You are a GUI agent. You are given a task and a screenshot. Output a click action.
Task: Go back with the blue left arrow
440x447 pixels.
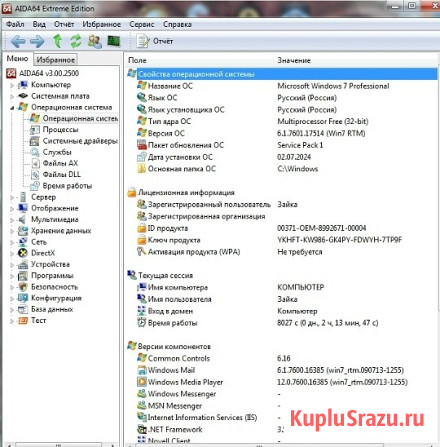(18, 41)
